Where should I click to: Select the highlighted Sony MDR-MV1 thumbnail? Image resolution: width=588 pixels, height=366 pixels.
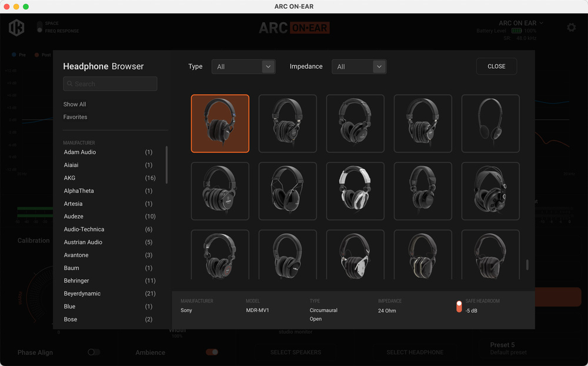pos(220,123)
